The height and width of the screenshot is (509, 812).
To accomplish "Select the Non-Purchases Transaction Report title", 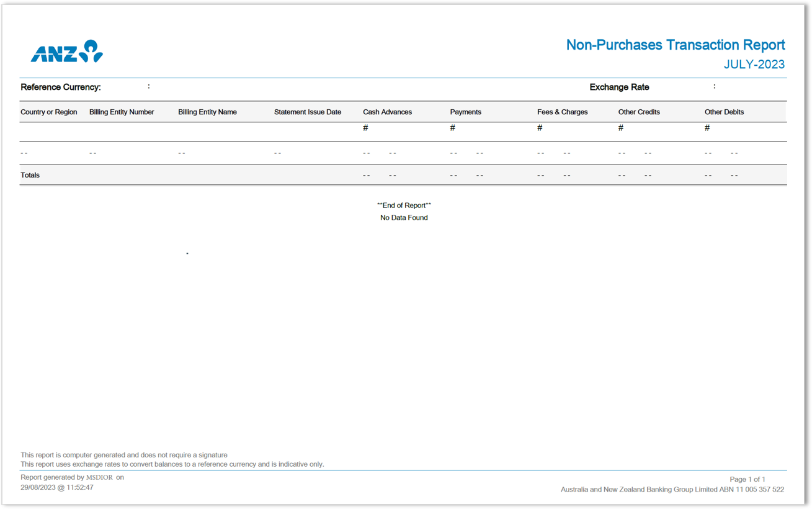I will [x=675, y=45].
